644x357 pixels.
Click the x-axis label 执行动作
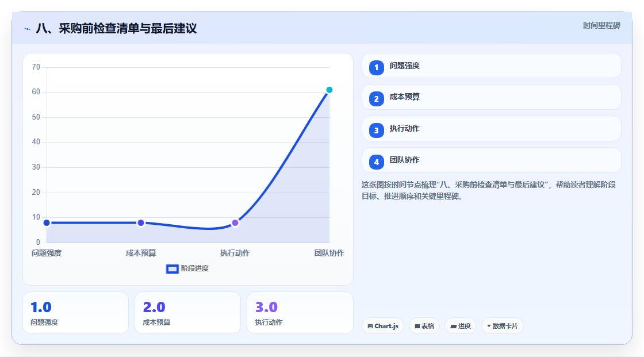pos(235,254)
